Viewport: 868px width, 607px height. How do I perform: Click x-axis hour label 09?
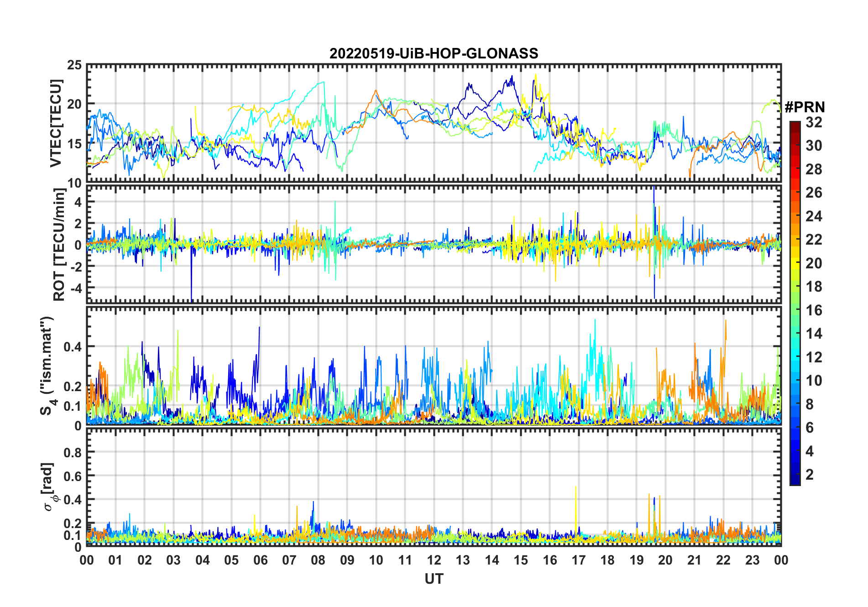[347, 560]
